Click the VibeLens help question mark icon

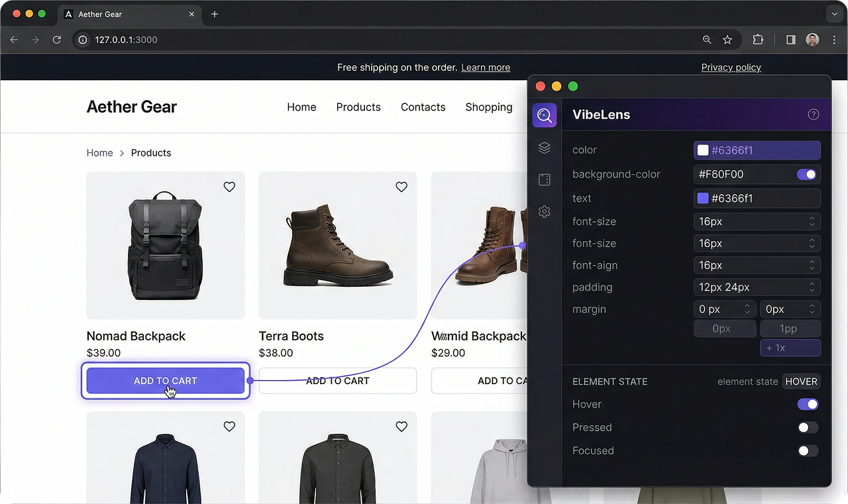coord(814,114)
